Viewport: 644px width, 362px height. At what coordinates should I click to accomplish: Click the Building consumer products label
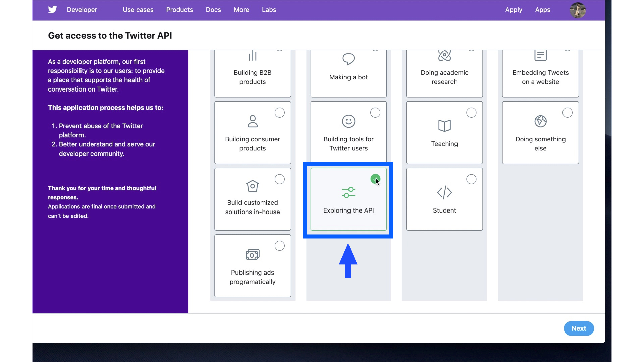coord(253,144)
